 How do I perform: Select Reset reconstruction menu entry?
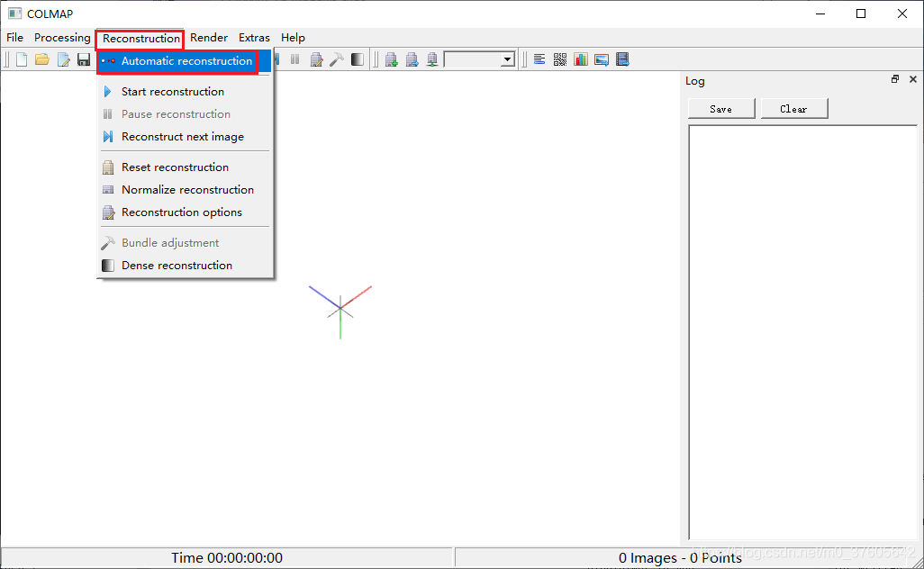point(185,167)
